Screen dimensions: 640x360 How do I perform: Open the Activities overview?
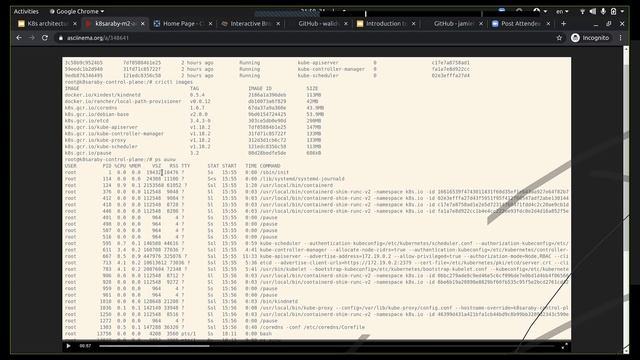[x=26, y=11]
